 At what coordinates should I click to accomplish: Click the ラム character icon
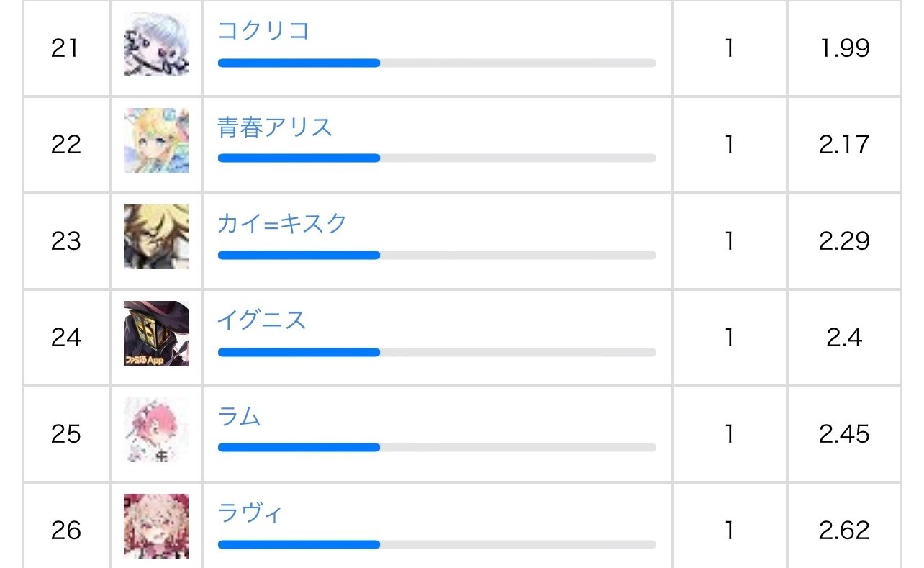pyautogui.click(x=156, y=430)
